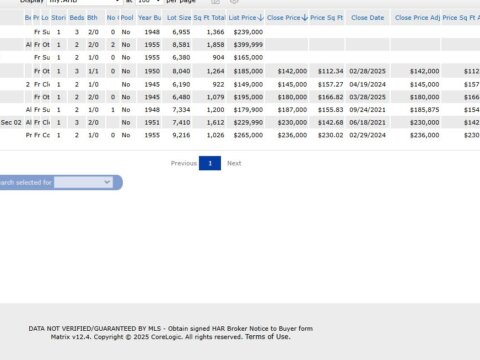Sort by the Beds column header
The image size is (480, 360).
click(77, 18)
